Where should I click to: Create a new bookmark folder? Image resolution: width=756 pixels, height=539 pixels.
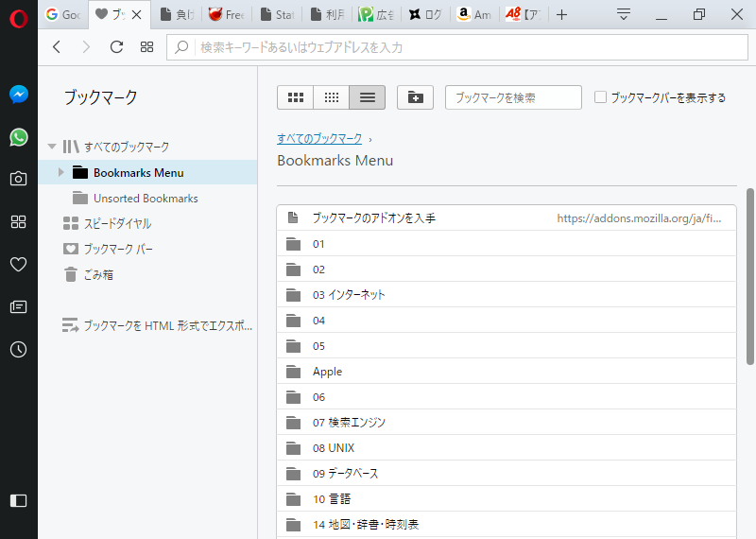[x=415, y=97]
